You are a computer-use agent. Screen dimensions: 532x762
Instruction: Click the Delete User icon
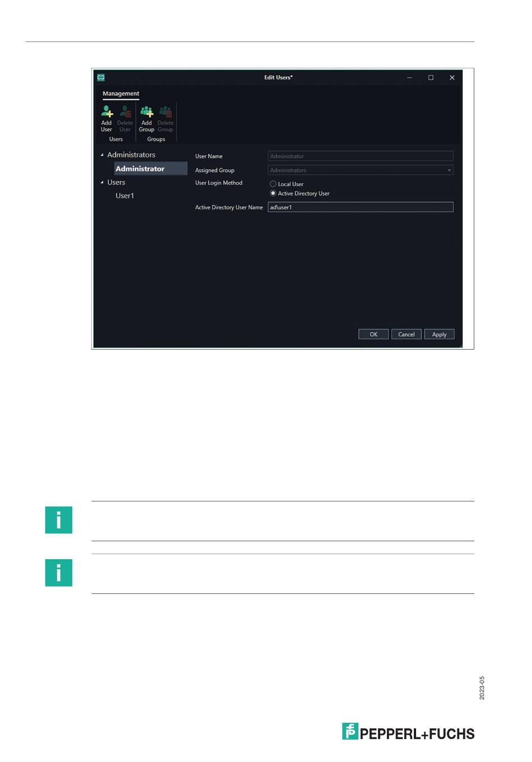[125, 112]
